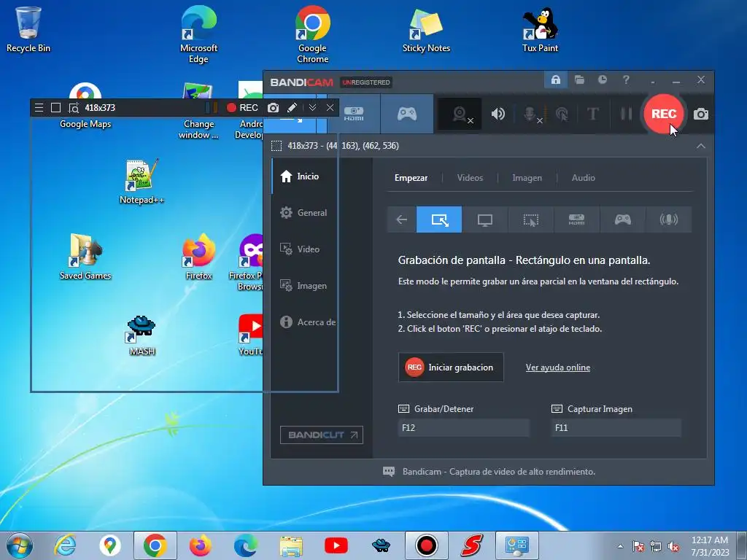This screenshot has width=747, height=560.
Task: Open the Ver ayuda online link
Action: (x=558, y=367)
